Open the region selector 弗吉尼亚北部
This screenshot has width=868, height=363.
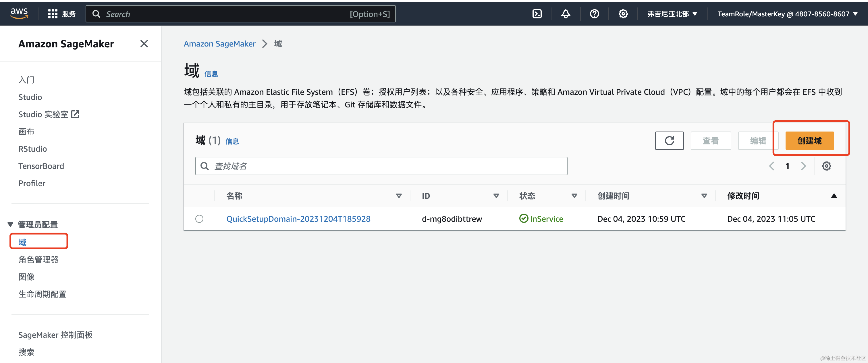[x=672, y=14]
